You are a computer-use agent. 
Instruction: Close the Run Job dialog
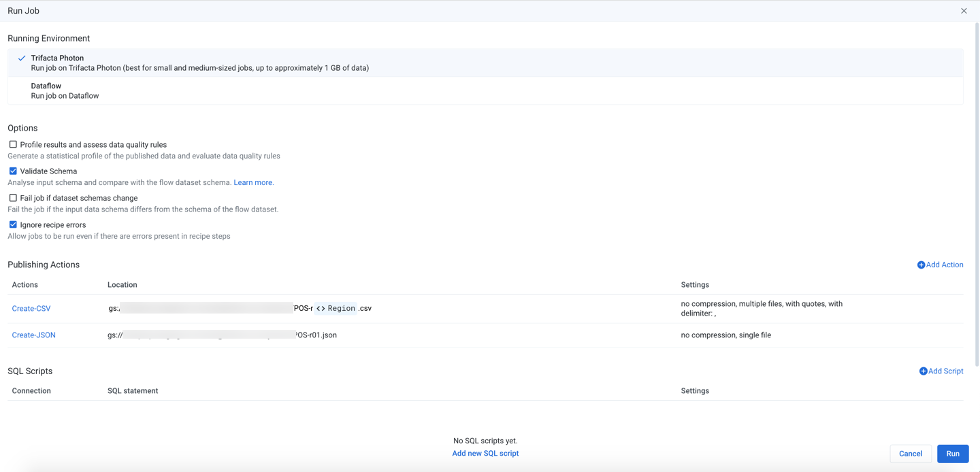pos(964,11)
